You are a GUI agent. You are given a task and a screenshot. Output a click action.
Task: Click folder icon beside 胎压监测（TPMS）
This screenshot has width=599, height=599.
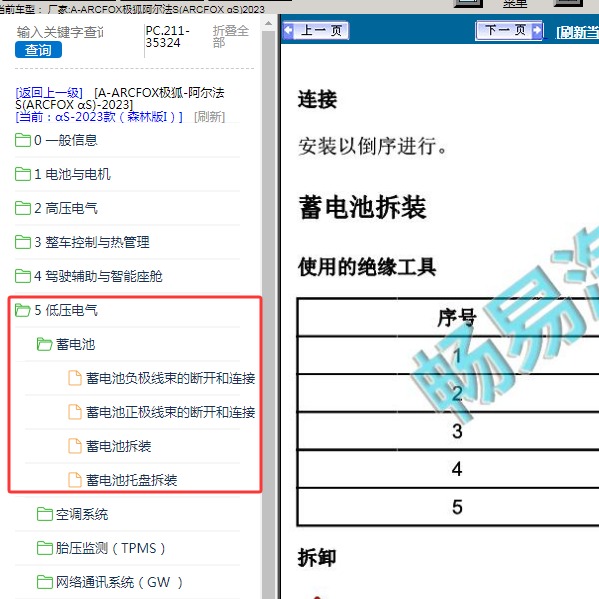[44, 548]
